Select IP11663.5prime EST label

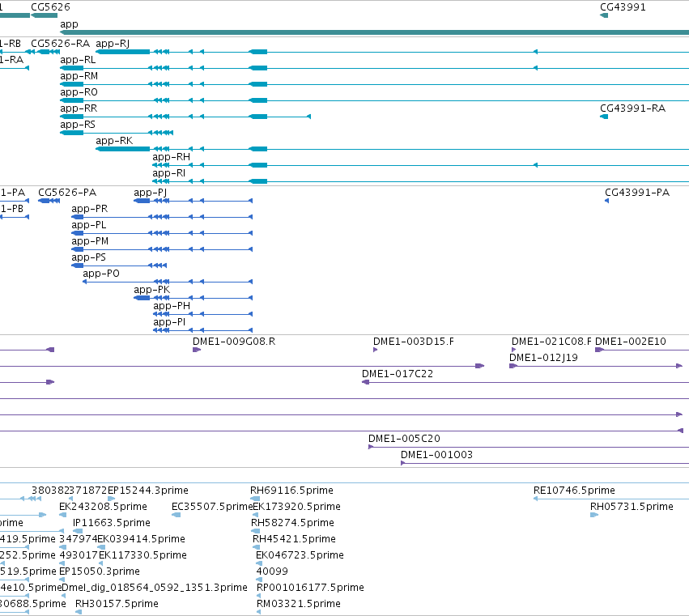coord(112,523)
